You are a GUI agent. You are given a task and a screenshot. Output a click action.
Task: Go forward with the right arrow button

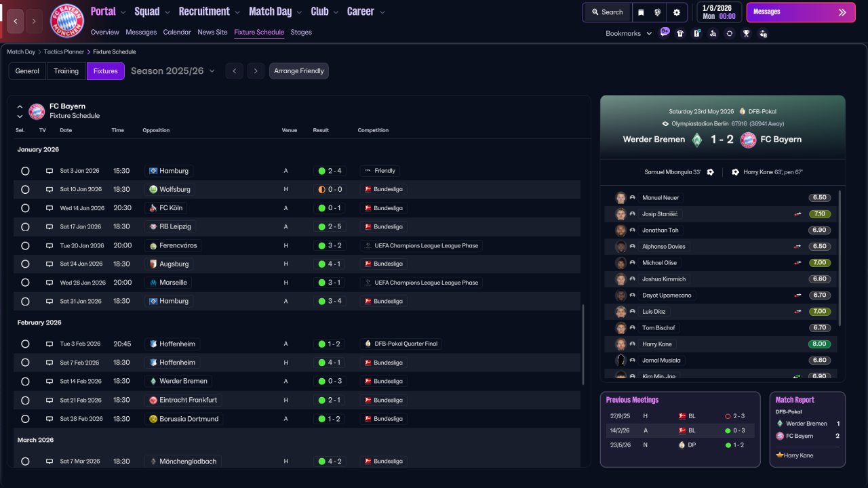pyautogui.click(x=35, y=21)
